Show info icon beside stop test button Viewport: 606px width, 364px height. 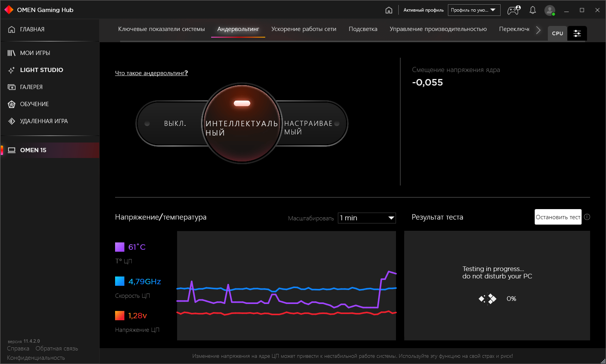pos(587,217)
